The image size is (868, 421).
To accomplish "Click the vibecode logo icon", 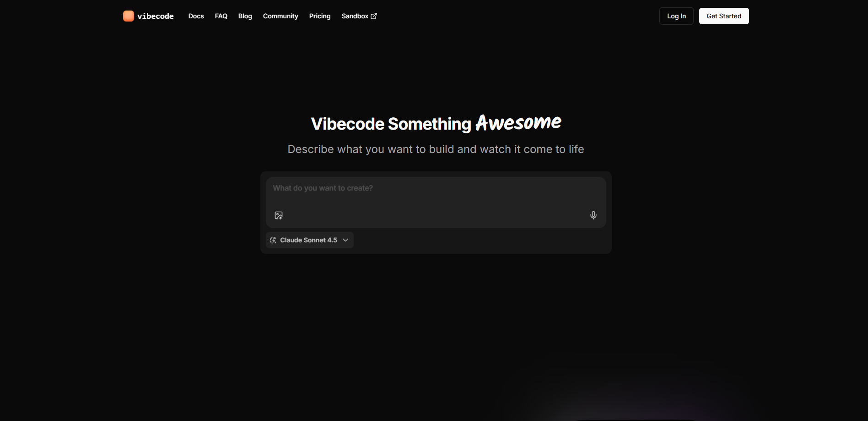I will point(128,16).
